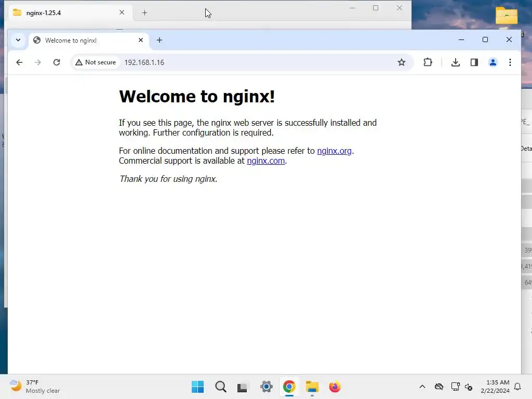Open the clock showing 1:35 AM
532x399 pixels.
click(x=495, y=387)
